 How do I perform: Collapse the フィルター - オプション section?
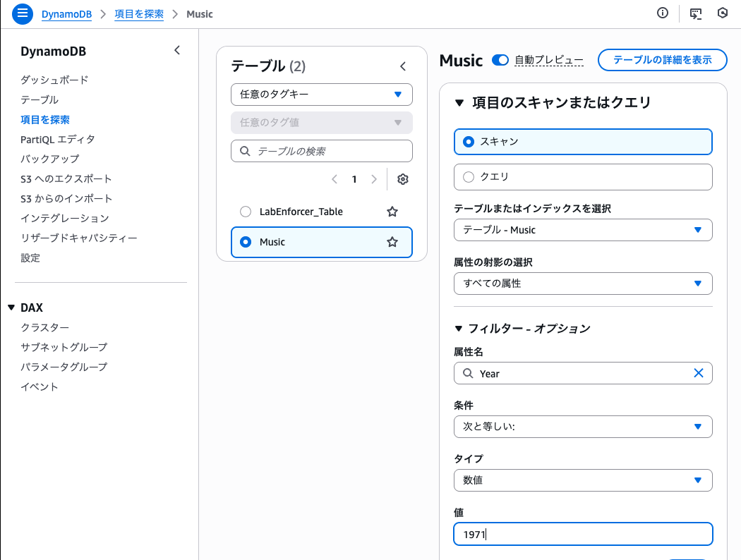(459, 328)
